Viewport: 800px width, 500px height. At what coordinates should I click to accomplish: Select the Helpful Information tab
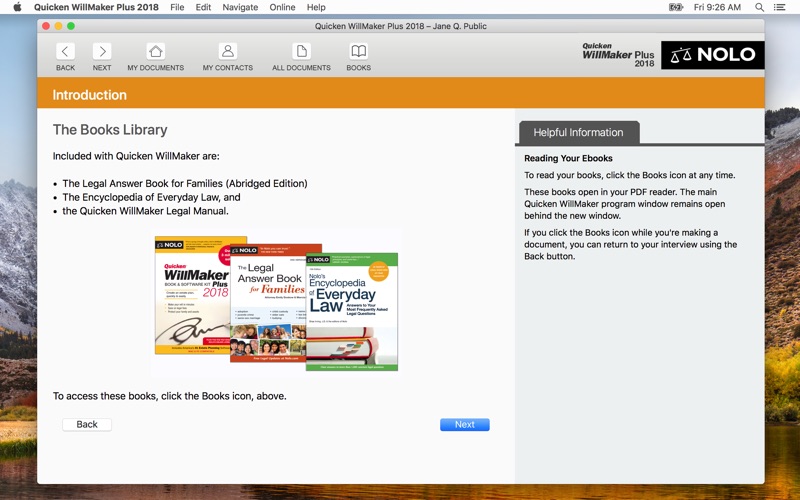click(578, 132)
